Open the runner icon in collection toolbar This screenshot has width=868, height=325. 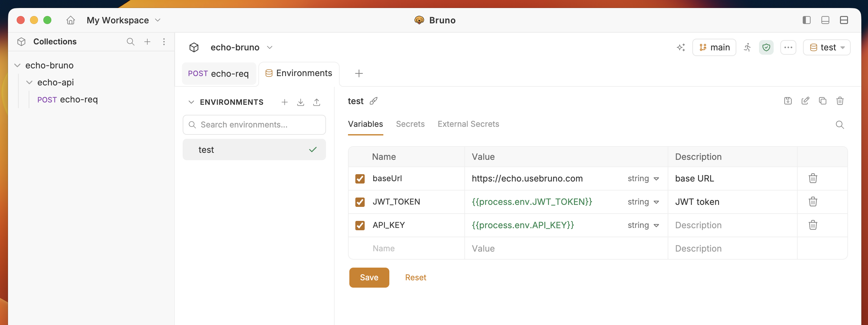(747, 47)
